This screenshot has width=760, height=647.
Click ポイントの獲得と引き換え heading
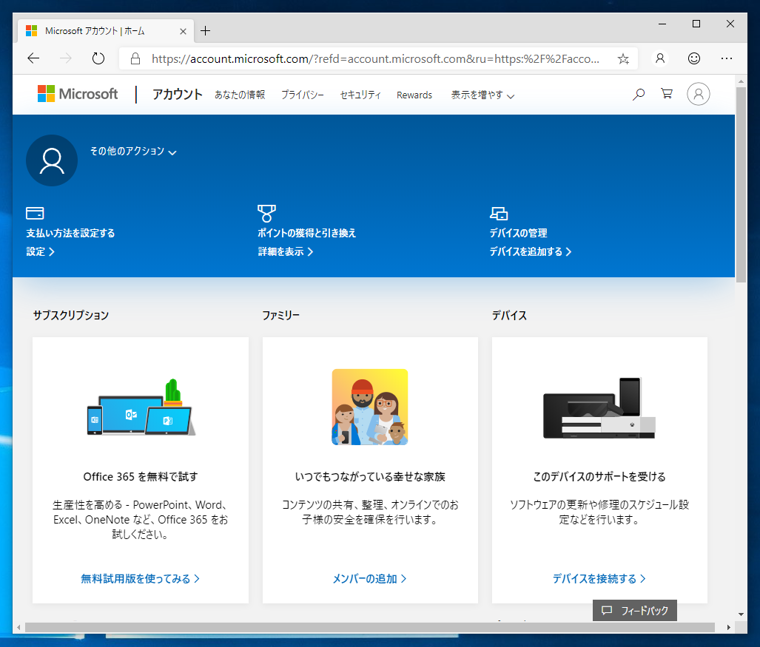(x=307, y=233)
